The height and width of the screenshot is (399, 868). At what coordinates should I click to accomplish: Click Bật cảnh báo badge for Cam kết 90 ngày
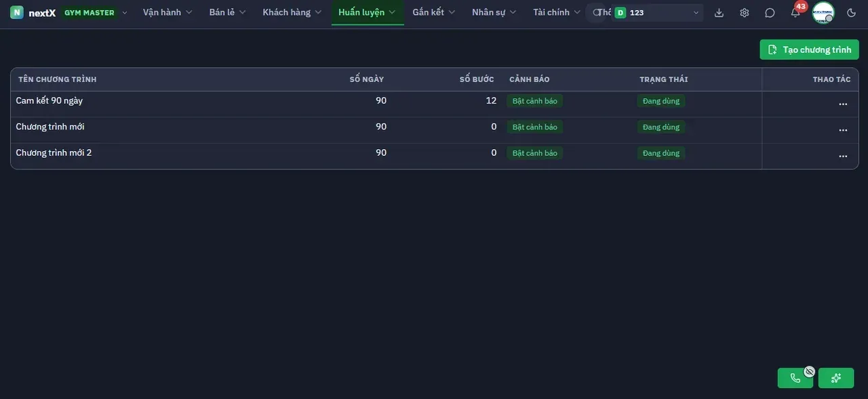click(535, 101)
